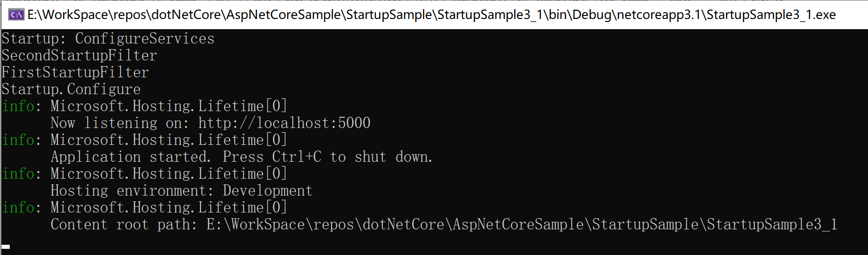This screenshot has width=868, height=255.
Task: Click the "Startup: ConfigureServices" output line
Action: (108, 38)
